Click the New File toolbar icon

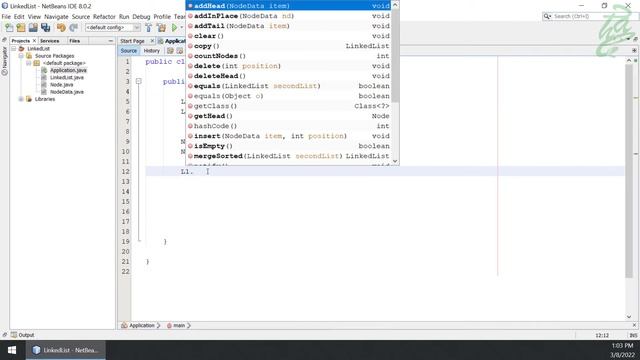tap(9, 27)
